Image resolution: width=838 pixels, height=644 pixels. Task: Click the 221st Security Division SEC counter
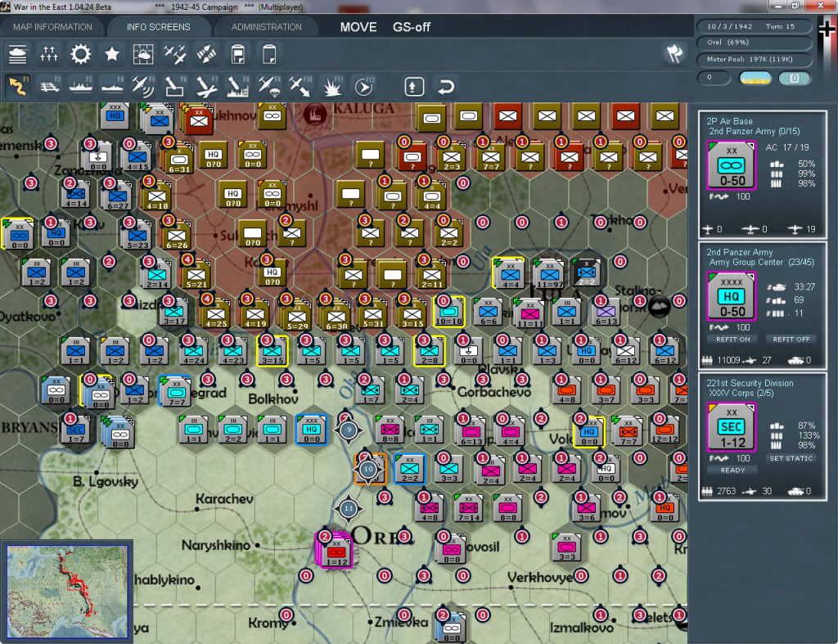click(x=732, y=427)
